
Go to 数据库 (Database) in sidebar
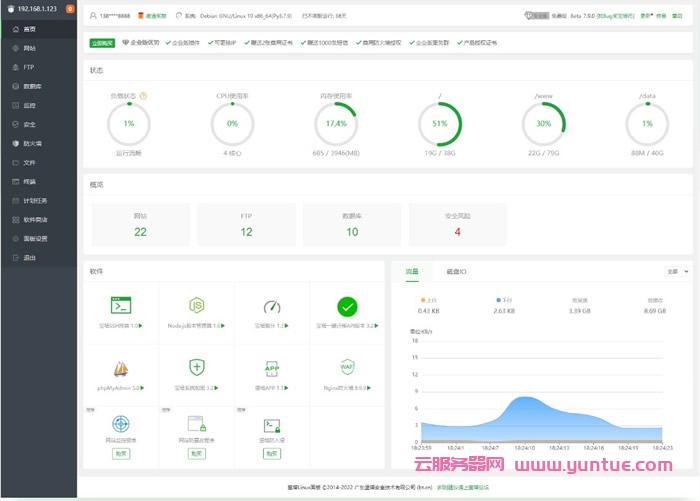(x=31, y=86)
